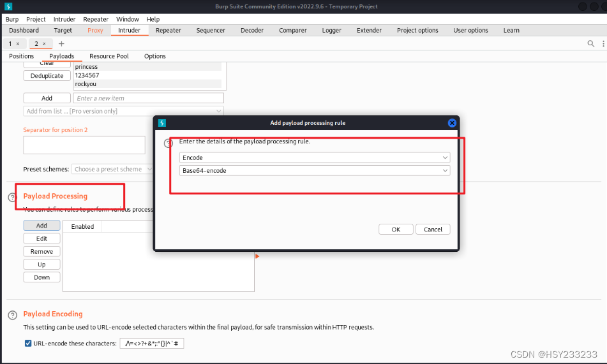The image size is (607, 364).
Task: Click the Payload Processing help icon
Action: click(12, 197)
